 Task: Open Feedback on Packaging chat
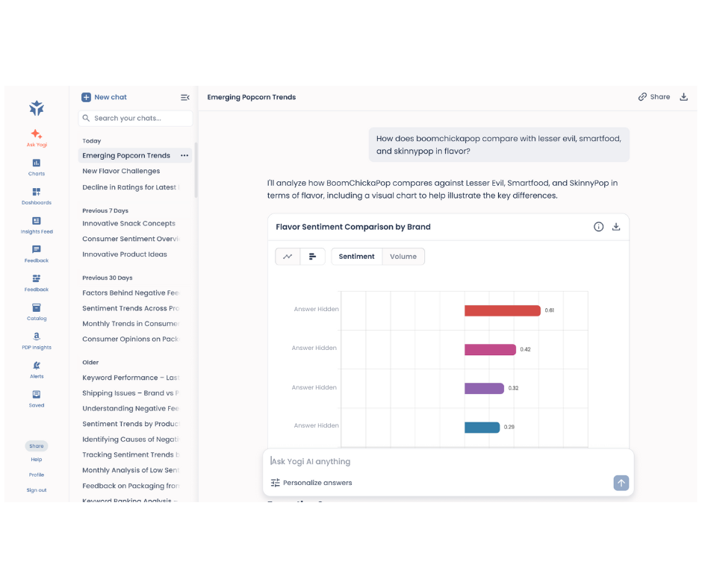tap(131, 486)
